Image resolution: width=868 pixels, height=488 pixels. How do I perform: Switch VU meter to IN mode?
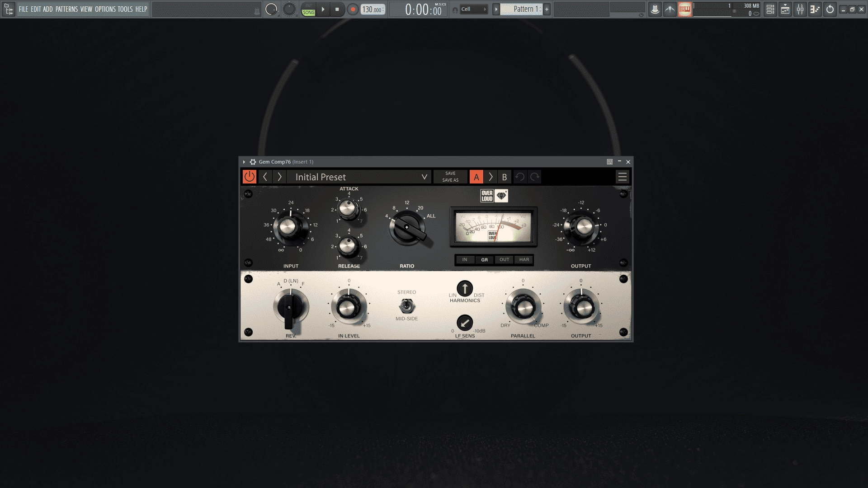[464, 260]
